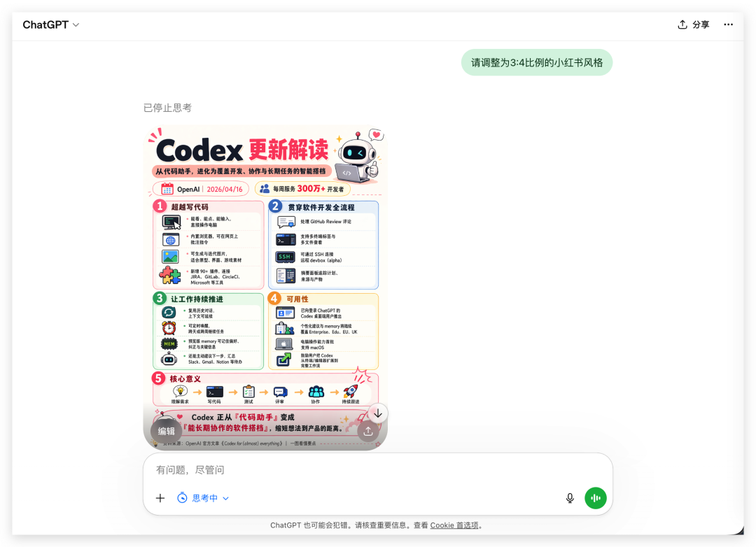Launch voice mode with the green waveform button
Screen dimensions: 756x547
(x=596, y=498)
